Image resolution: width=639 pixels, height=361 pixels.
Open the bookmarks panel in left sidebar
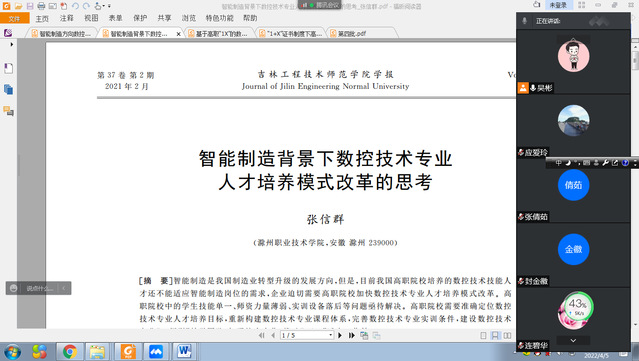click(x=8, y=68)
